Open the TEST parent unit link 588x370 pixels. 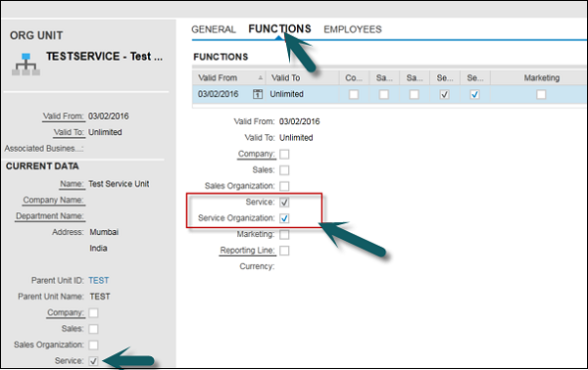[x=99, y=281]
